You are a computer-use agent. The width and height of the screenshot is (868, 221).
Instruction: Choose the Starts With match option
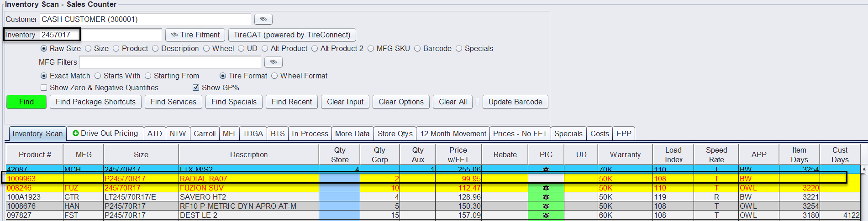click(98, 76)
